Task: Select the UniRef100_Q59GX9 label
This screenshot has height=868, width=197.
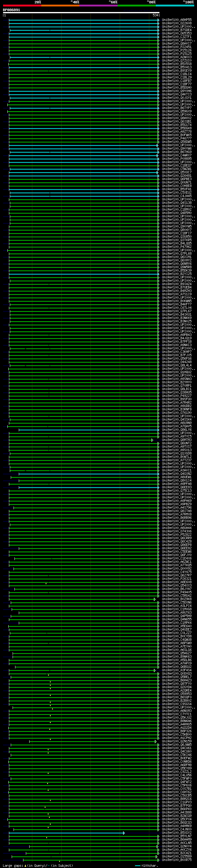Action: [x=177, y=111]
